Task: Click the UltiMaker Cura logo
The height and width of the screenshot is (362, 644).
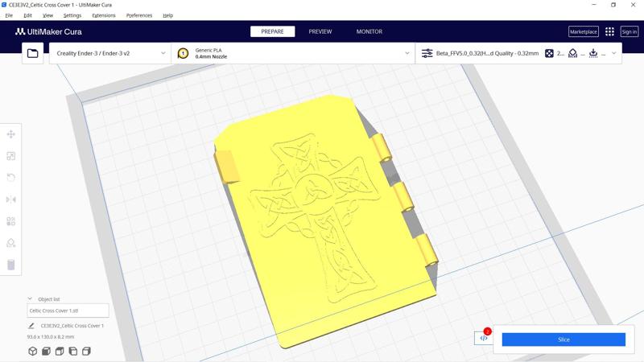Action: click(x=48, y=31)
